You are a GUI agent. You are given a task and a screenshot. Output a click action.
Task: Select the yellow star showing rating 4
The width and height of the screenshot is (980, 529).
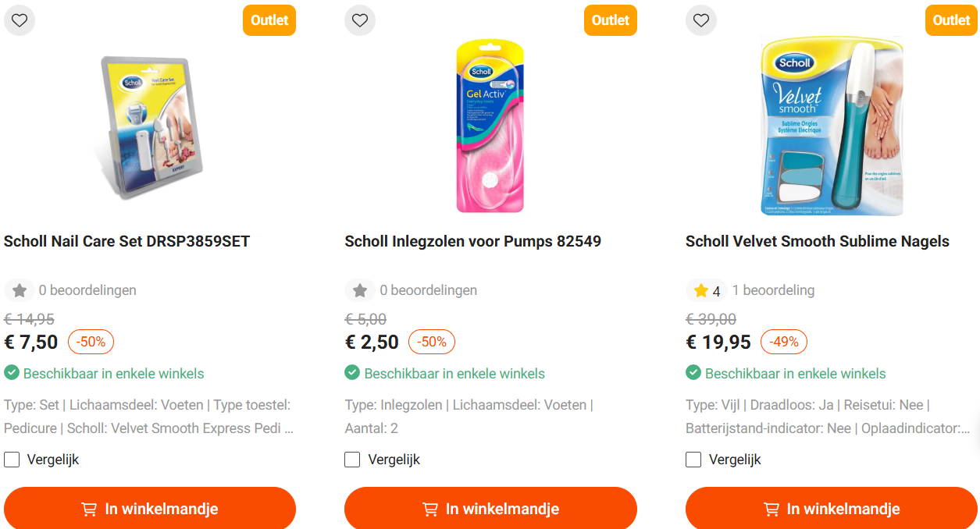(x=701, y=289)
